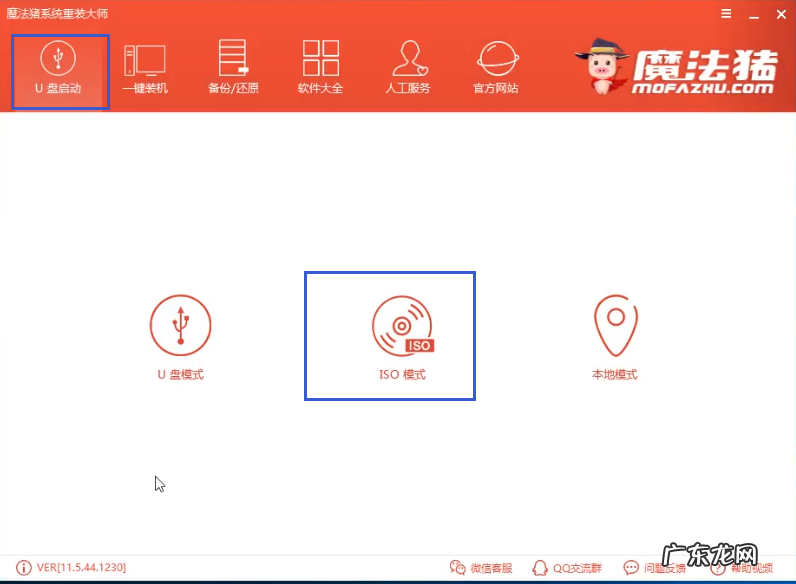Screen dimensions: 796x584
Task: Click the 魔法猪 mofazhu.com logo
Action: [678, 68]
